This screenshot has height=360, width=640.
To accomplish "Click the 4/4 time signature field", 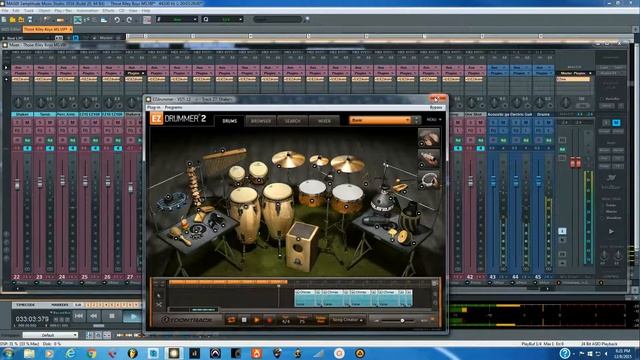I will click(x=286, y=320).
